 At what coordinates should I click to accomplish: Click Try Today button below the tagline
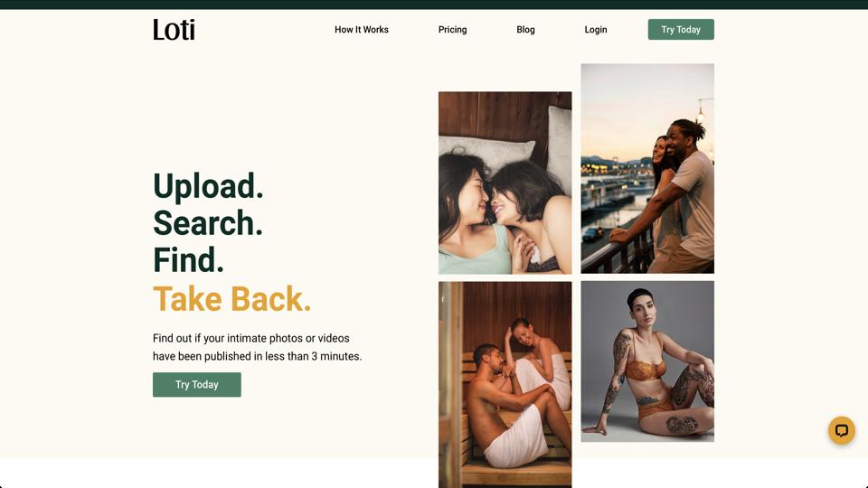coord(196,385)
